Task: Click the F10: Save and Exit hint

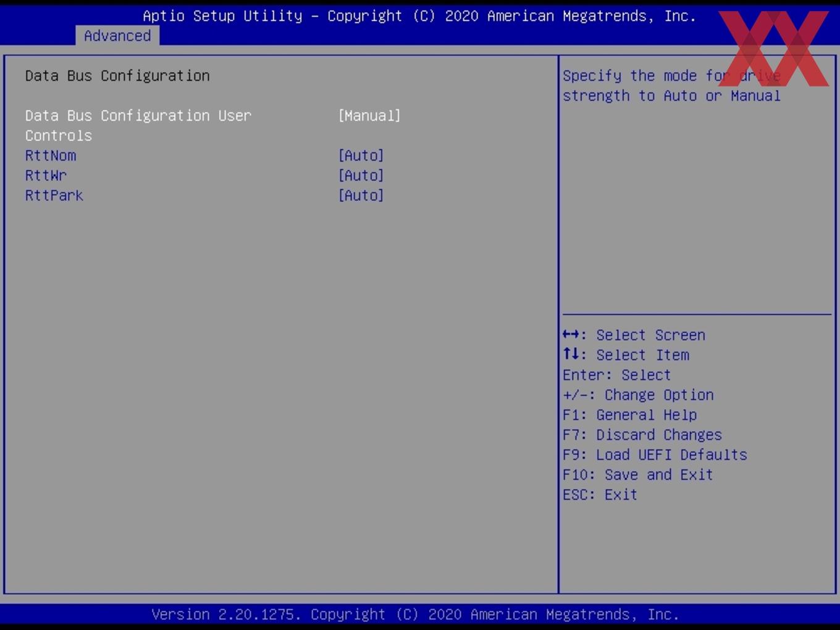Action: pyautogui.click(x=637, y=475)
